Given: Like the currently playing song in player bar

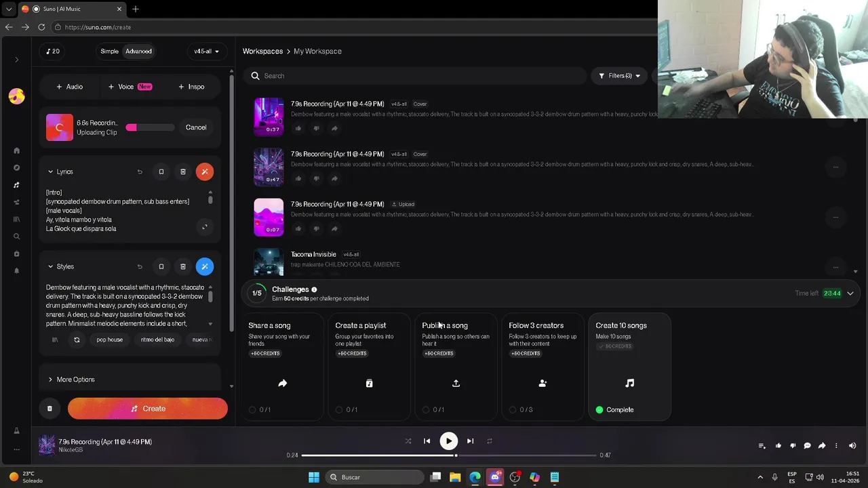Looking at the screenshot, I should 778,446.
